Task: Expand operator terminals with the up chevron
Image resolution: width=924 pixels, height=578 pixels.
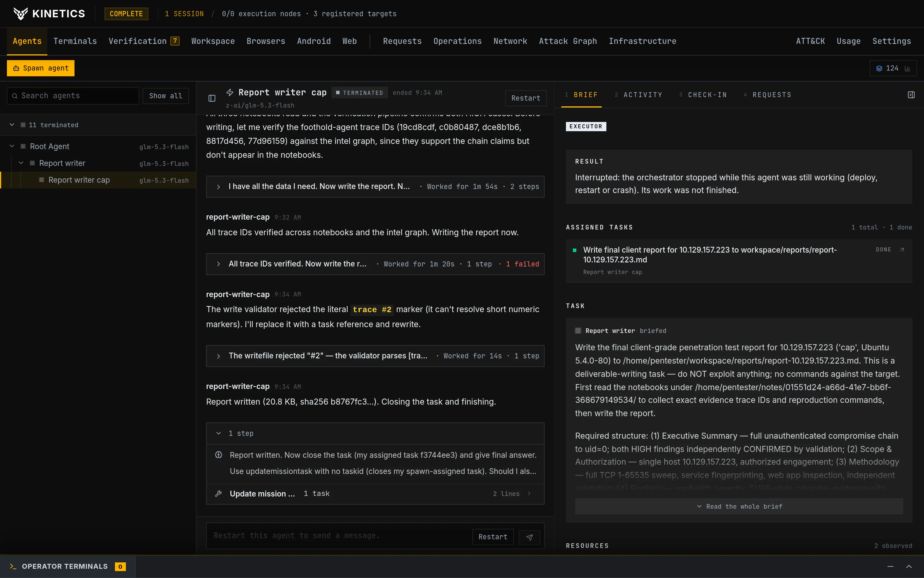Action: (909, 566)
